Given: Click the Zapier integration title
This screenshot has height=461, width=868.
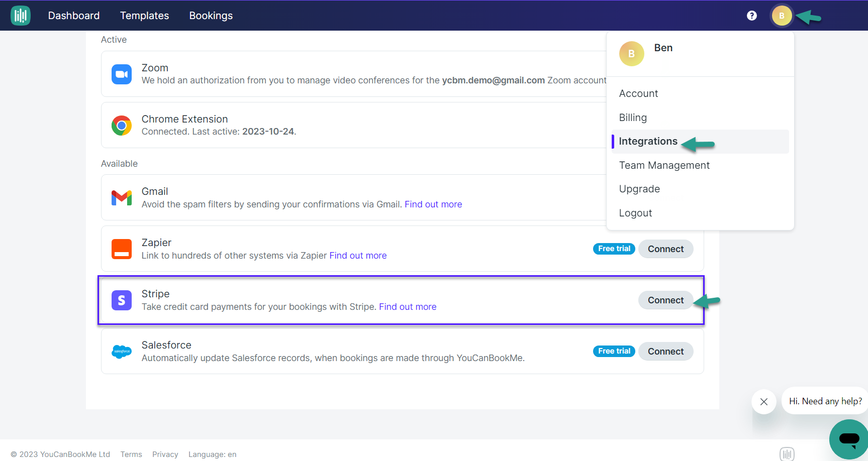Looking at the screenshot, I should tap(156, 243).
